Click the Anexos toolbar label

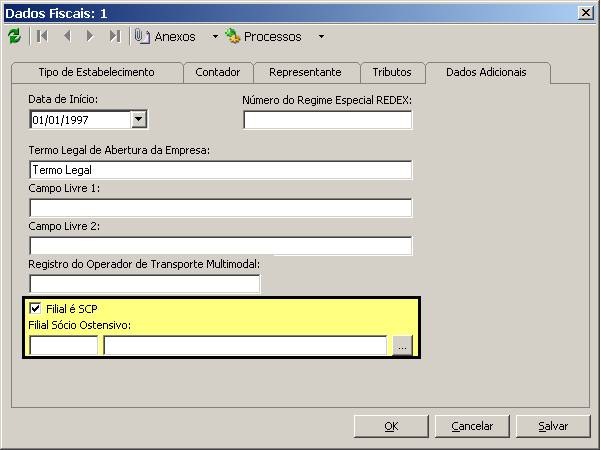click(x=175, y=37)
